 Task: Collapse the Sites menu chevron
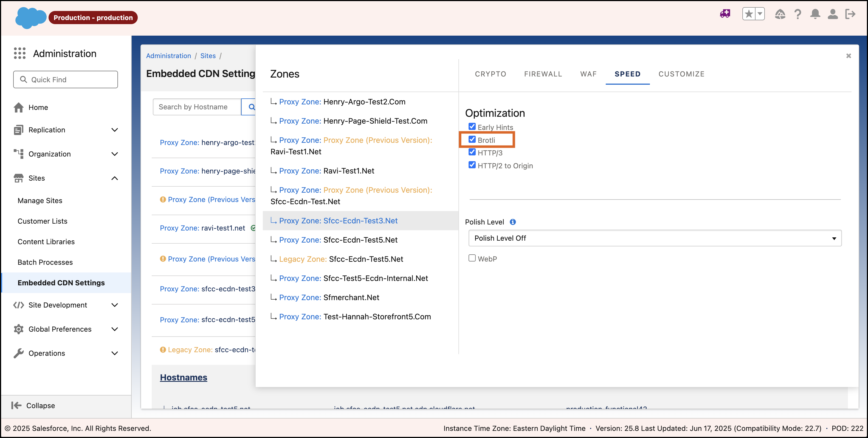[115, 178]
